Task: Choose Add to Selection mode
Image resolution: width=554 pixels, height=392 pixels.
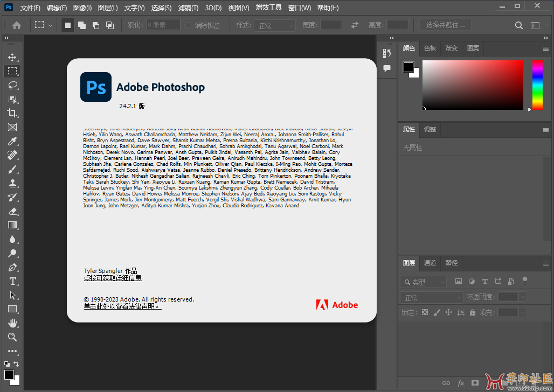Action: pos(82,25)
